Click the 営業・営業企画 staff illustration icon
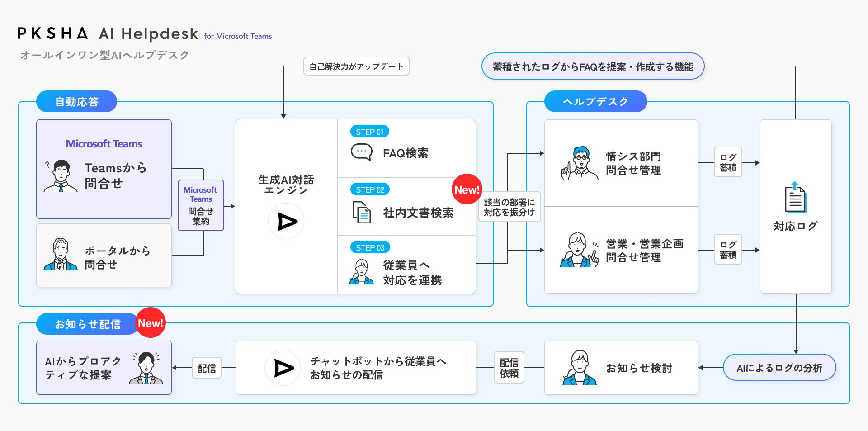Viewport: 868px width, 431px height. pyautogui.click(x=577, y=250)
